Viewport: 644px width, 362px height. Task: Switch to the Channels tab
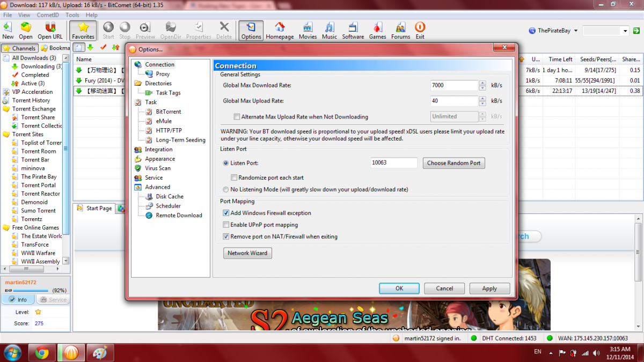point(20,48)
